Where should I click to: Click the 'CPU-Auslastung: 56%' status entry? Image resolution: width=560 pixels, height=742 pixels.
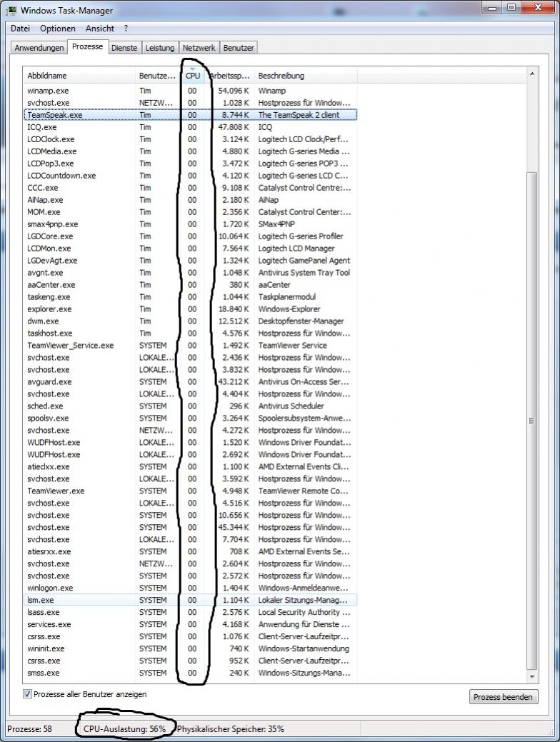pyautogui.click(x=124, y=729)
